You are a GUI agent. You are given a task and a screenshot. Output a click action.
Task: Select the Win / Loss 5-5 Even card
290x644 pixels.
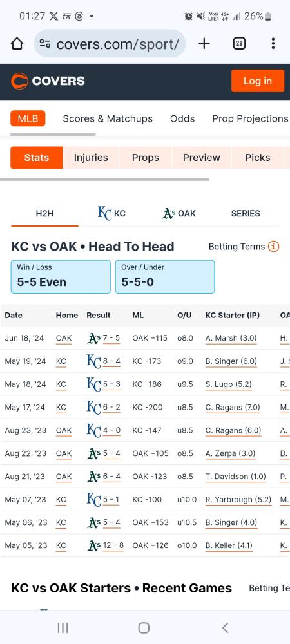click(61, 277)
